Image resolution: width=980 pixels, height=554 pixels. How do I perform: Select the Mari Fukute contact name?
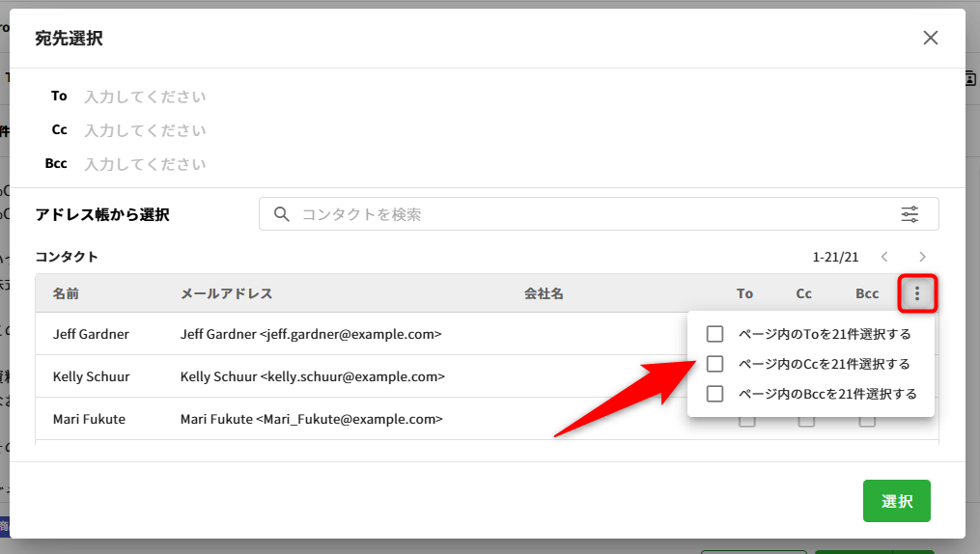click(x=89, y=419)
